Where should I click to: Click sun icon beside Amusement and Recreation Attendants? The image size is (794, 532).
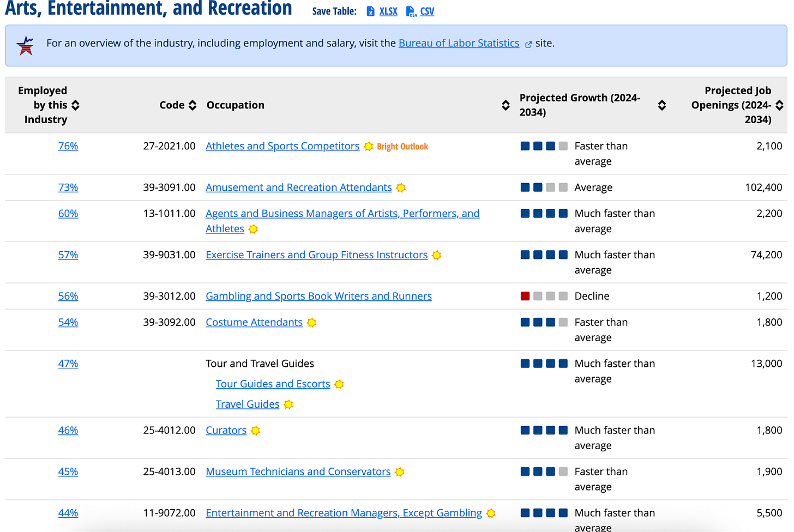(x=401, y=188)
